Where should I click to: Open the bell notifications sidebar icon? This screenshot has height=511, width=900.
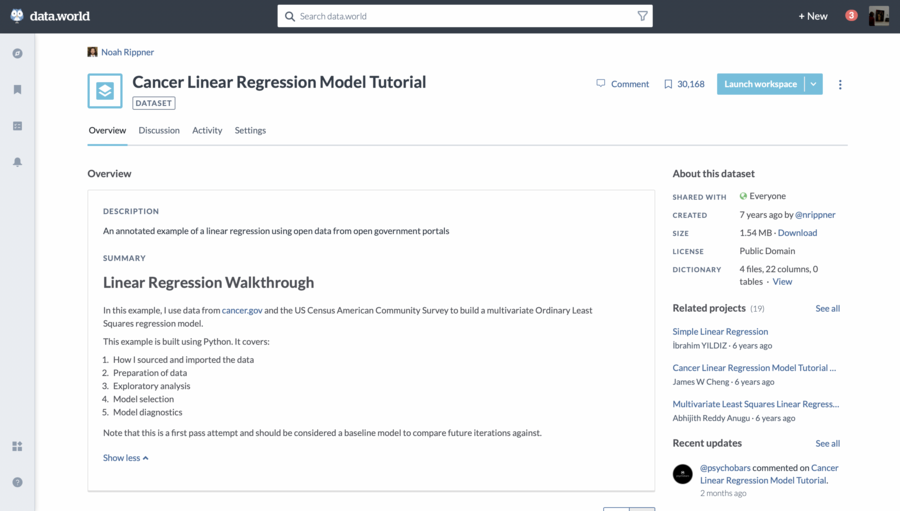coord(17,162)
